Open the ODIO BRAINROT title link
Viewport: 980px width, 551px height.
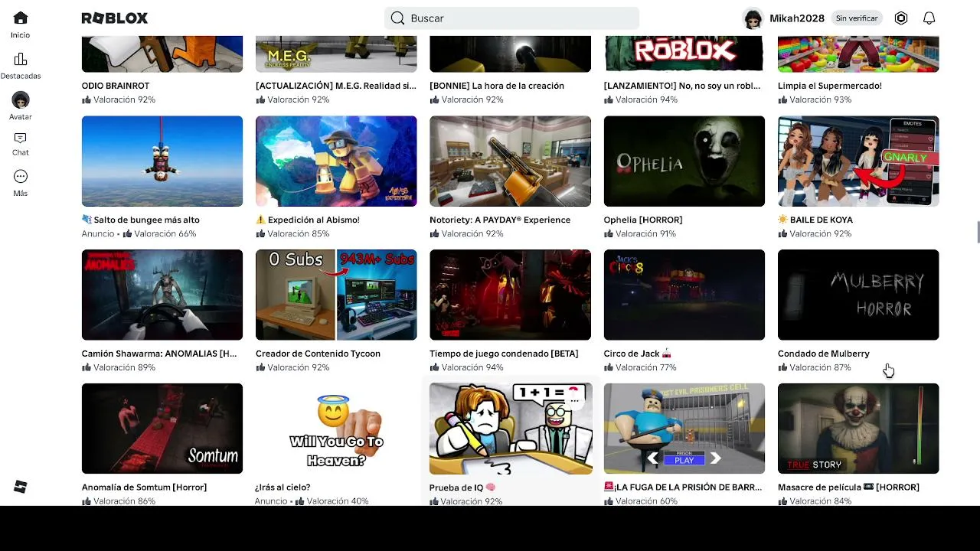coord(116,86)
